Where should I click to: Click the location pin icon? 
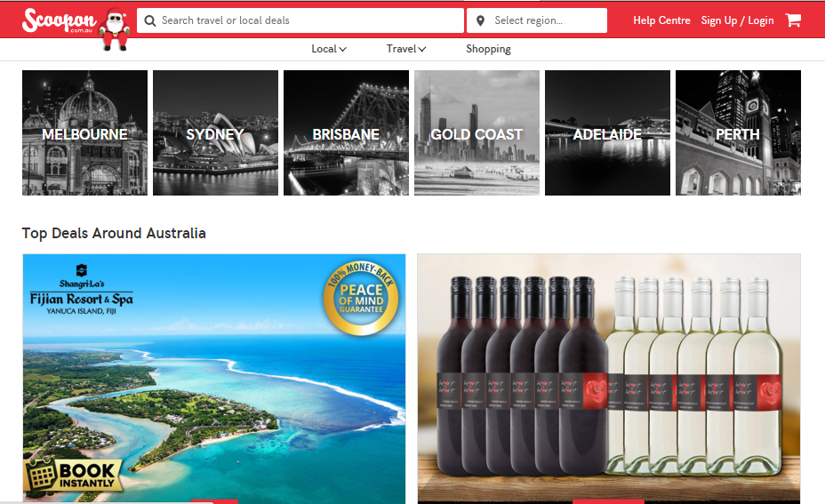tap(480, 20)
